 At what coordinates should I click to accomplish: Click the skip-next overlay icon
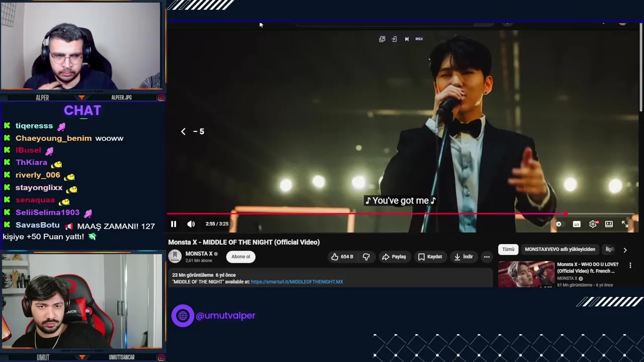(x=407, y=39)
